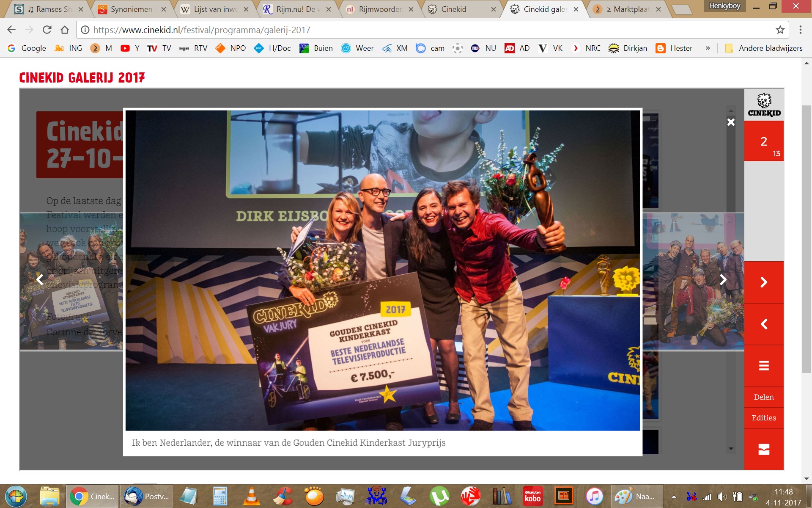Click the taskbar clock showing 11:48
The width and height of the screenshot is (812, 508).
point(783,497)
